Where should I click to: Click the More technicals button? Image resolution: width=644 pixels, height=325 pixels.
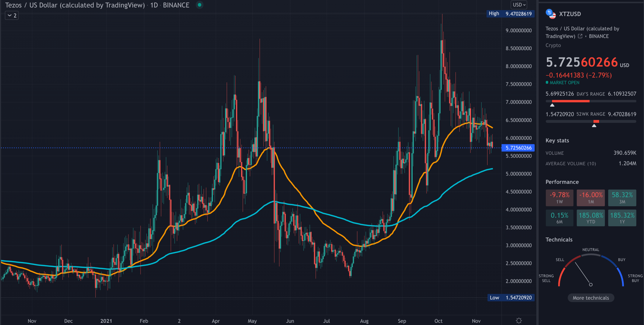(x=591, y=298)
